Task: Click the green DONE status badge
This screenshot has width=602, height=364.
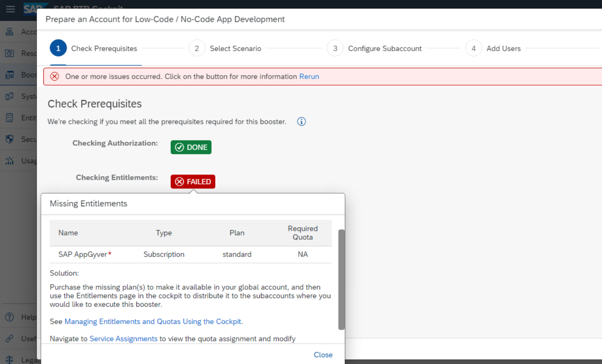Action: pos(191,147)
